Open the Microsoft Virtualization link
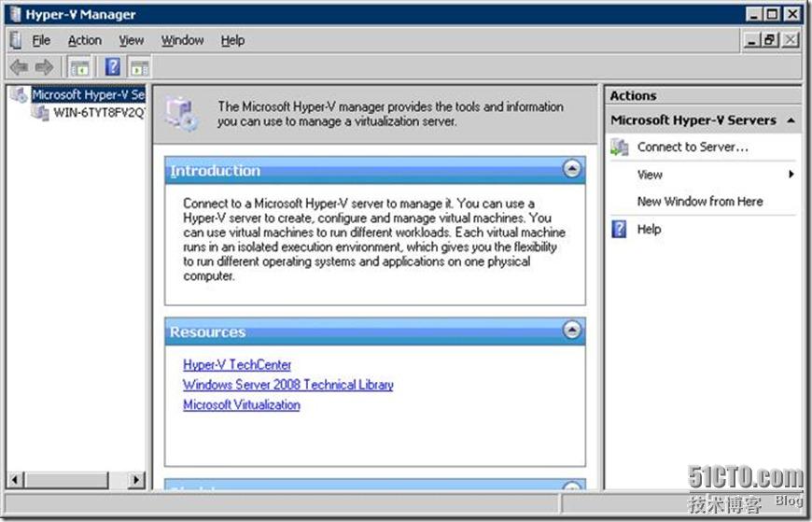The height and width of the screenshot is (522, 812). [242, 405]
